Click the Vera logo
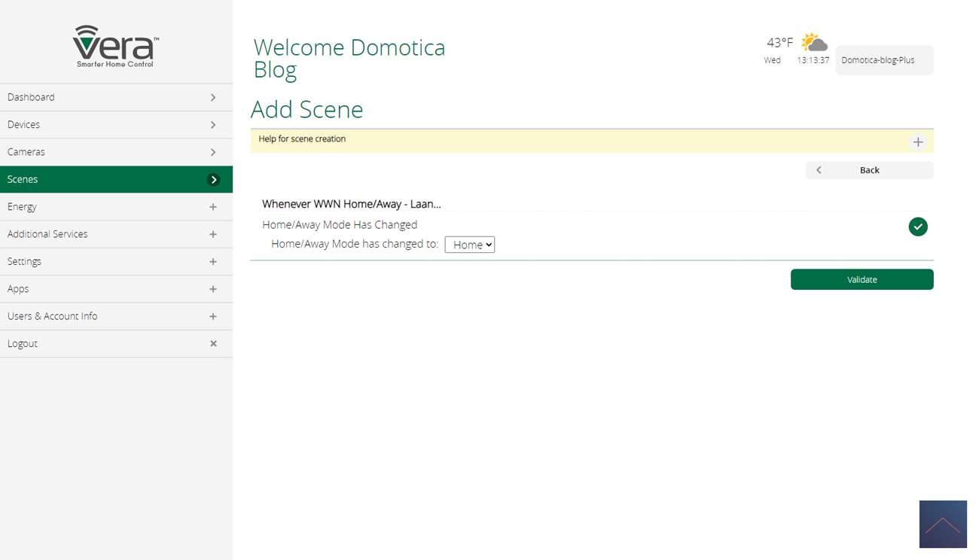Screen dimensions: 979x560 [x=116, y=46]
